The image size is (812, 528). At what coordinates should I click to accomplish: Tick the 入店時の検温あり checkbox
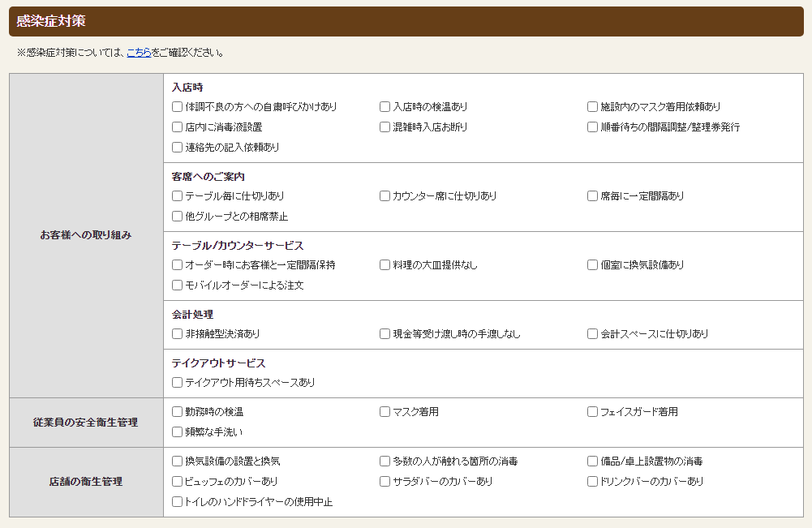point(385,106)
